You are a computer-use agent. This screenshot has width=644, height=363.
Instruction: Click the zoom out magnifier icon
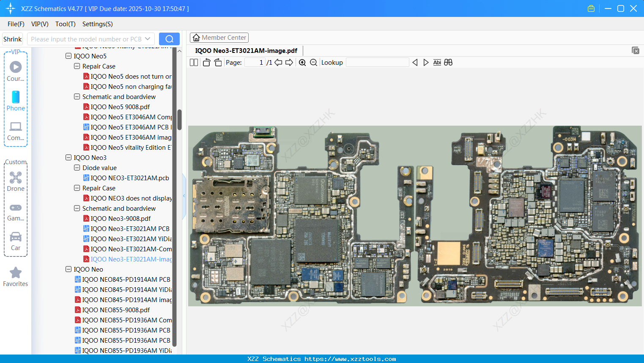313,63
